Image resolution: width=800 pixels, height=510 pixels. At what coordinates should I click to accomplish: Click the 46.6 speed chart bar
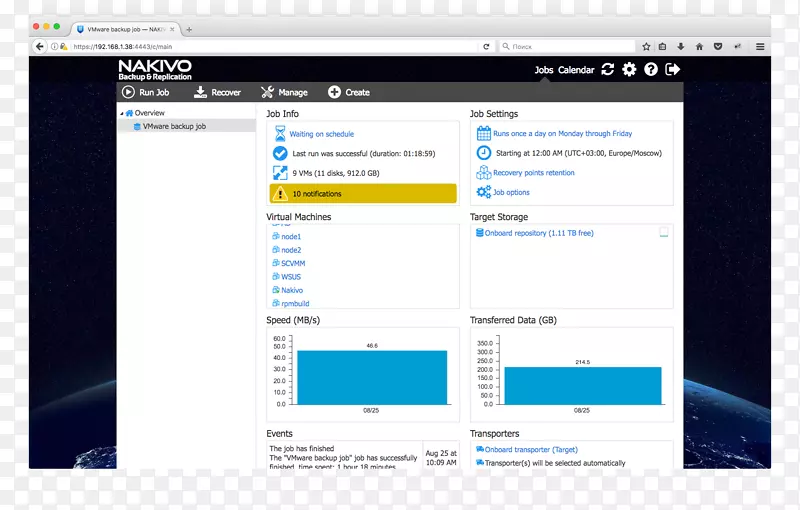click(372, 377)
